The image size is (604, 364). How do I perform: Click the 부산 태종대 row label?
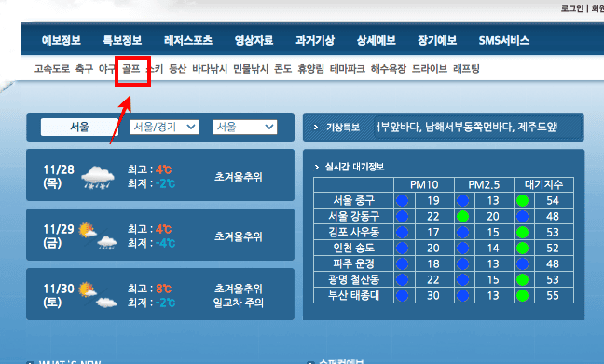click(x=353, y=295)
